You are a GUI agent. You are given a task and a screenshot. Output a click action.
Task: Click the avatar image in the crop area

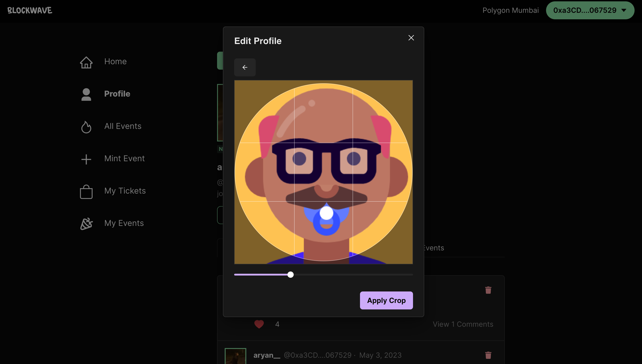323,172
